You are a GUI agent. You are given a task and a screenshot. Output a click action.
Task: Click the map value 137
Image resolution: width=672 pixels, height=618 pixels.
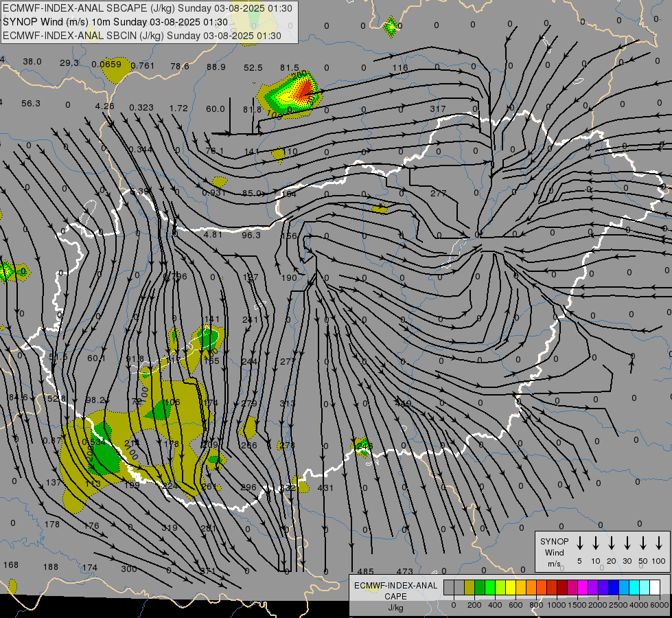click(54, 483)
